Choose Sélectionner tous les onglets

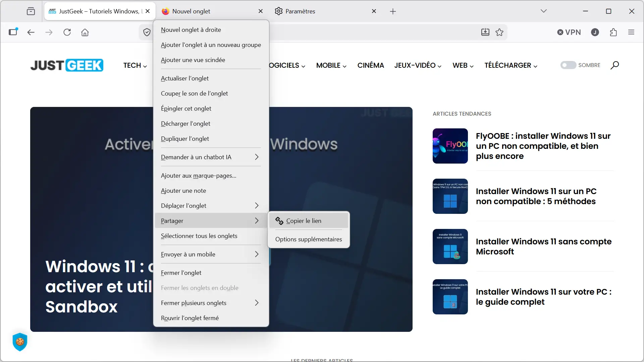tap(211, 236)
